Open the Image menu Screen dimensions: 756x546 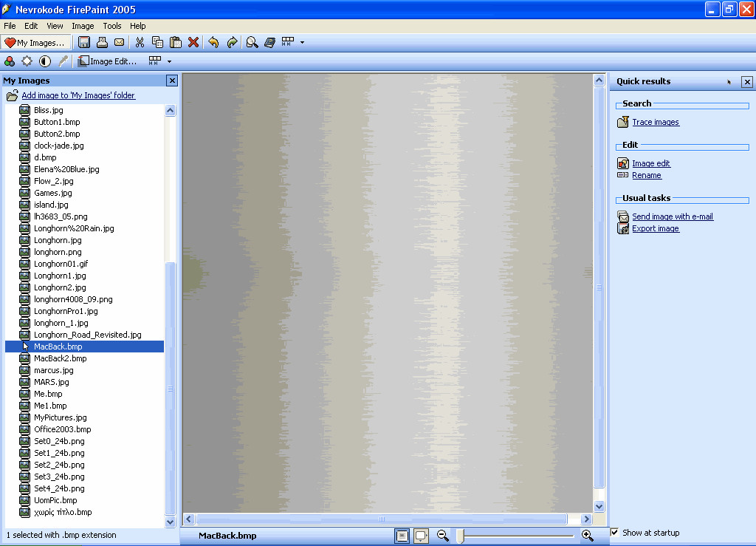83,26
